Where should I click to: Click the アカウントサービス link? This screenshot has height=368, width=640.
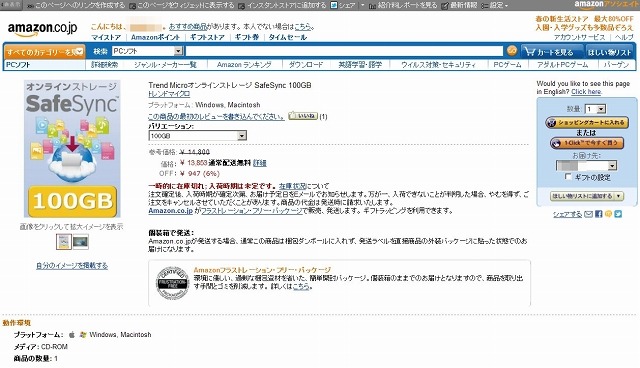point(579,37)
